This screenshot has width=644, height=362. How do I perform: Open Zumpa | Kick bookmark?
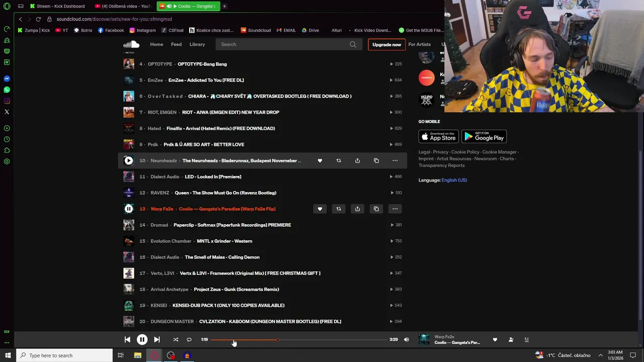(x=34, y=30)
